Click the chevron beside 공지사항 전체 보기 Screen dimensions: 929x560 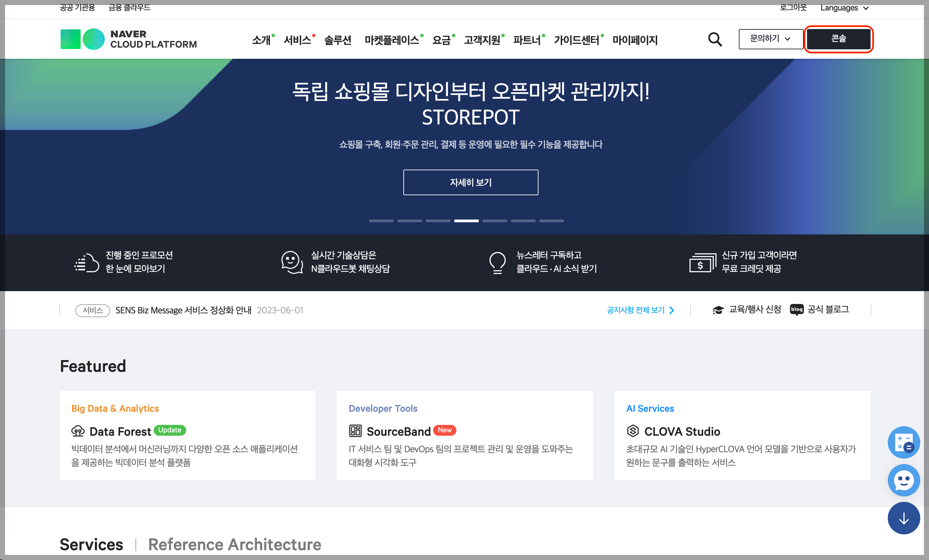(672, 310)
